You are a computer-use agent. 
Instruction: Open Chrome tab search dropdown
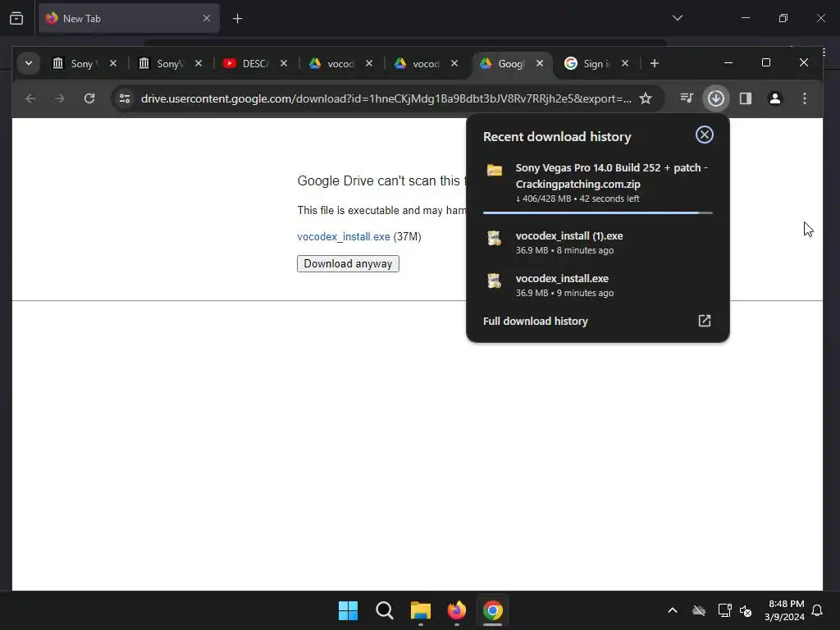coord(29,63)
